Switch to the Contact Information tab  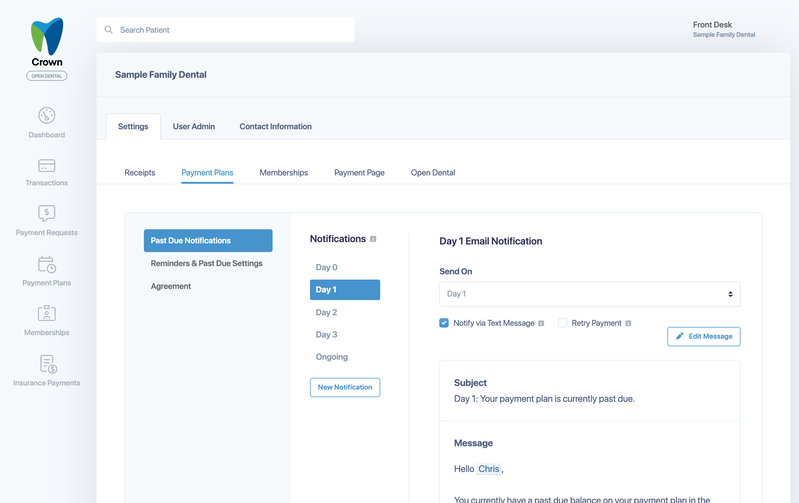pos(276,126)
